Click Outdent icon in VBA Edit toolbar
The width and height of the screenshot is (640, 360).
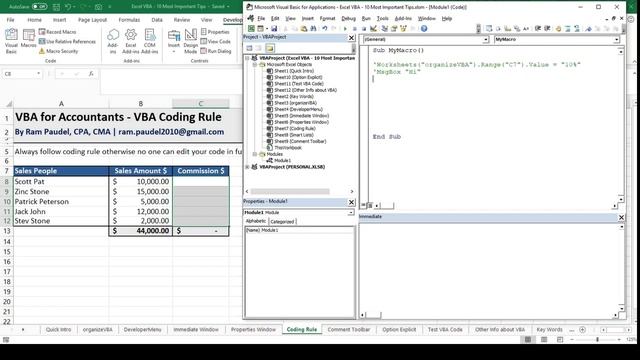pyautogui.click(x=547, y=29)
